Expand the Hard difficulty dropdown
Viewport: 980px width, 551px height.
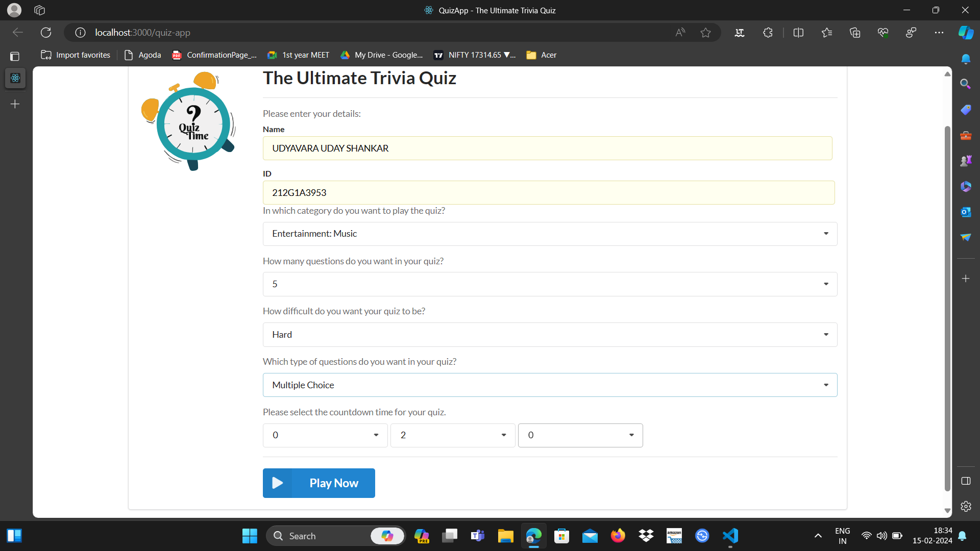point(550,335)
